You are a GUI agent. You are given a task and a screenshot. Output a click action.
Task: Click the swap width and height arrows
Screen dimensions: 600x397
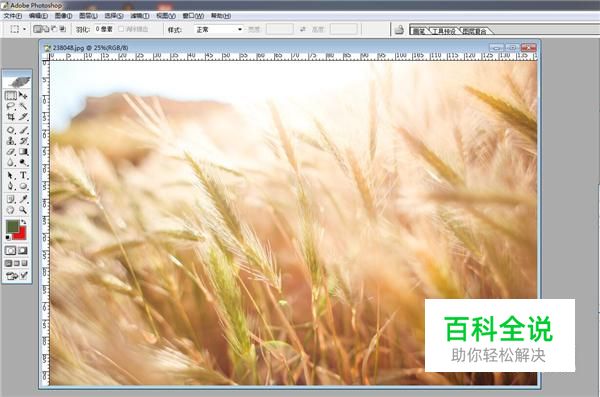pyautogui.click(x=303, y=29)
